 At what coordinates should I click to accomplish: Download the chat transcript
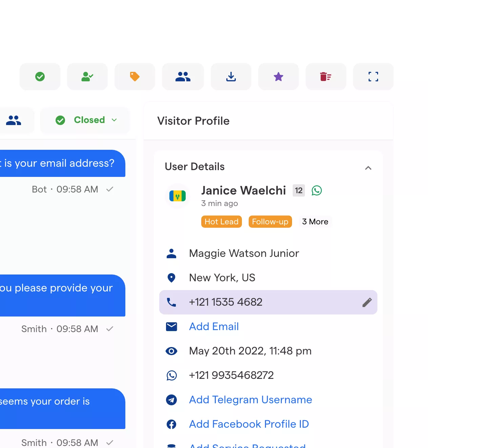[231, 77]
